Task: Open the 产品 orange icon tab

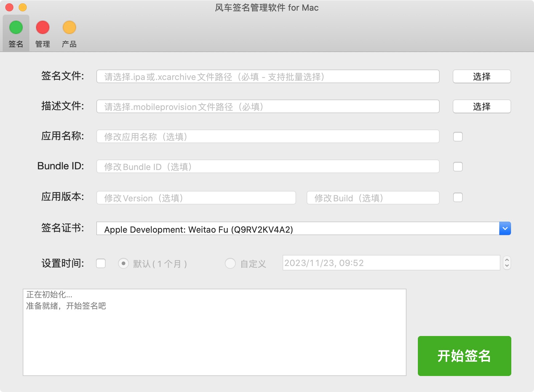Action: point(69,33)
